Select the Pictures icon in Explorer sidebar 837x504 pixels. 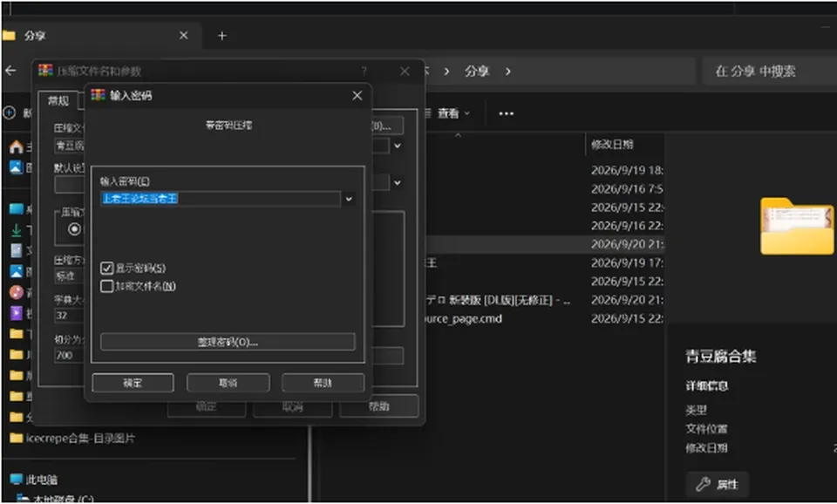pyautogui.click(x=17, y=272)
